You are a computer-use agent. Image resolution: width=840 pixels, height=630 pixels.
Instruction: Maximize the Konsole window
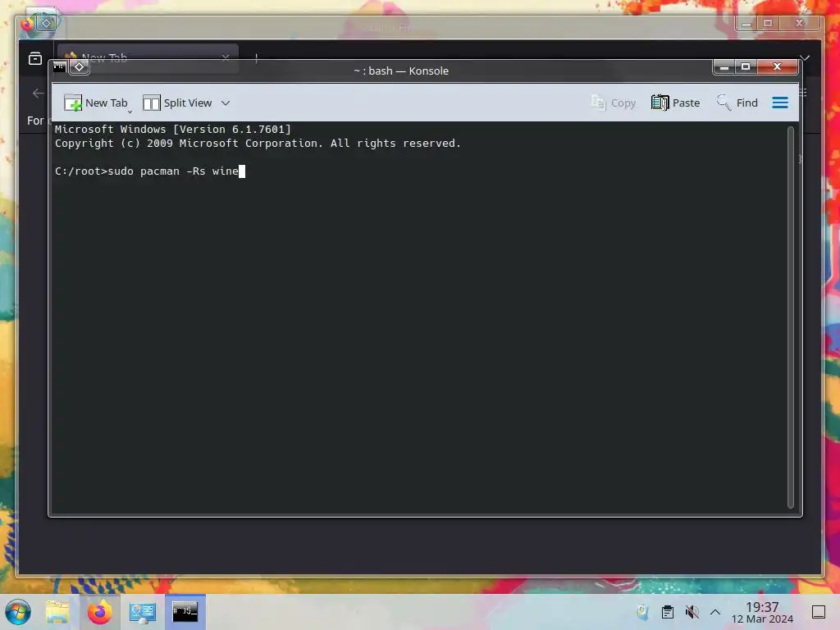[x=746, y=67]
